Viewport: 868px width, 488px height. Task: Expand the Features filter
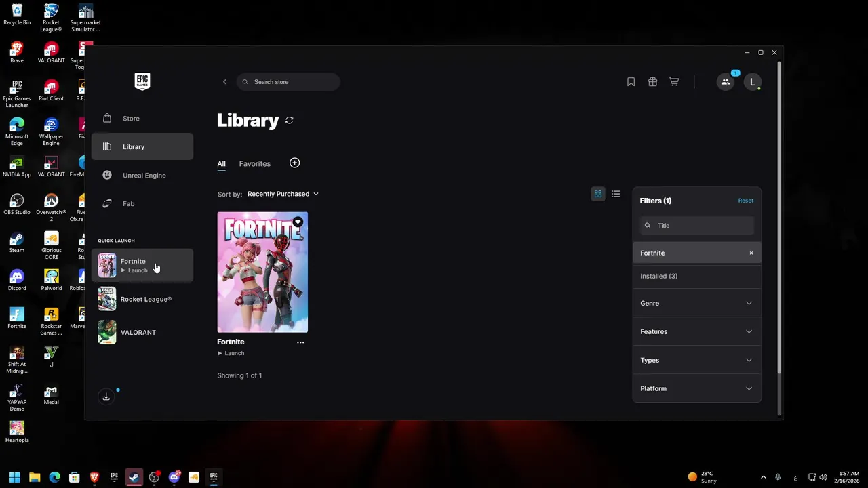tap(696, 331)
